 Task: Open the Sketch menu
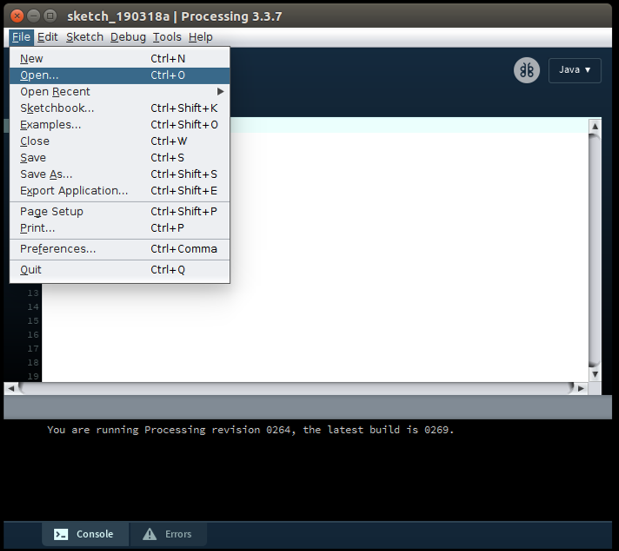pos(84,37)
